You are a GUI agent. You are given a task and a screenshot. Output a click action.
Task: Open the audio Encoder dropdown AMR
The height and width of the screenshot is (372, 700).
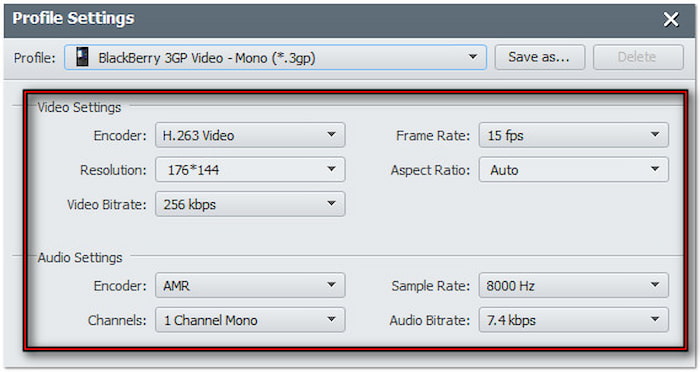pyautogui.click(x=250, y=285)
